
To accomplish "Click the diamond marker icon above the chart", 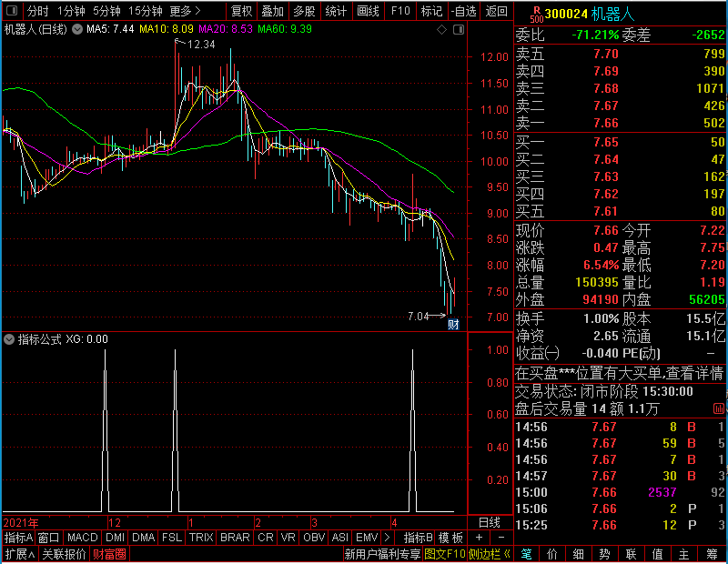I will pyautogui.click(x=441, y=30).
